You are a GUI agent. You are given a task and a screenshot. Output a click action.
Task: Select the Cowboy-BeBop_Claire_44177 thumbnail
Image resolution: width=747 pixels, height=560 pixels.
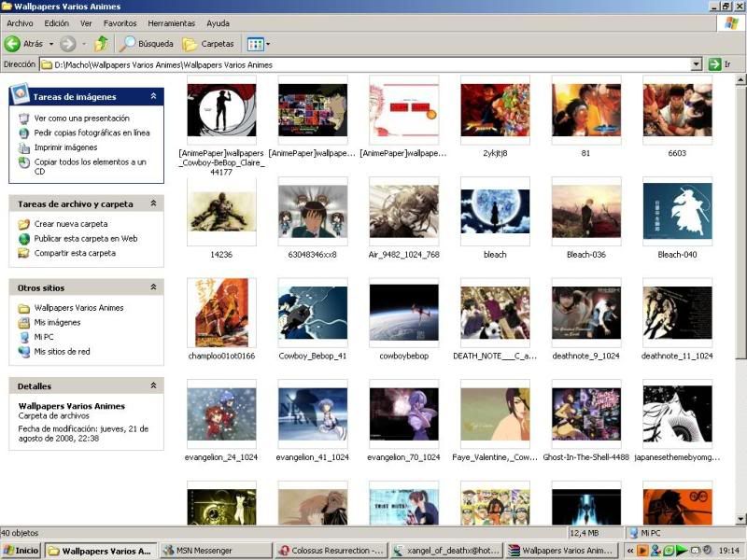pos(221,110)
